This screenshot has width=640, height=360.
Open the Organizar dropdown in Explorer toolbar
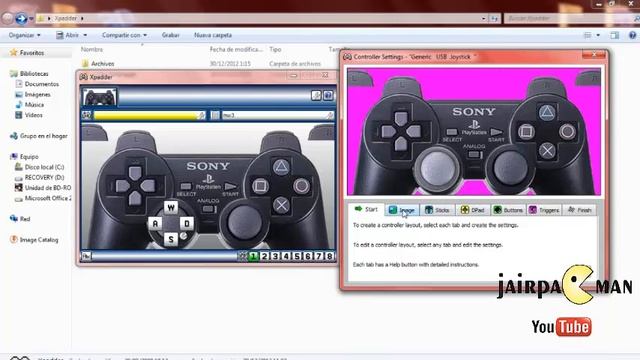tap(24, 35)
